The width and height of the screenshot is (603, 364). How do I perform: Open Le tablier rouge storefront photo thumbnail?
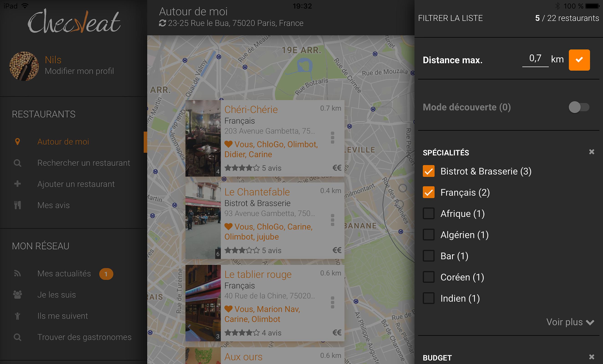point(203,303)
